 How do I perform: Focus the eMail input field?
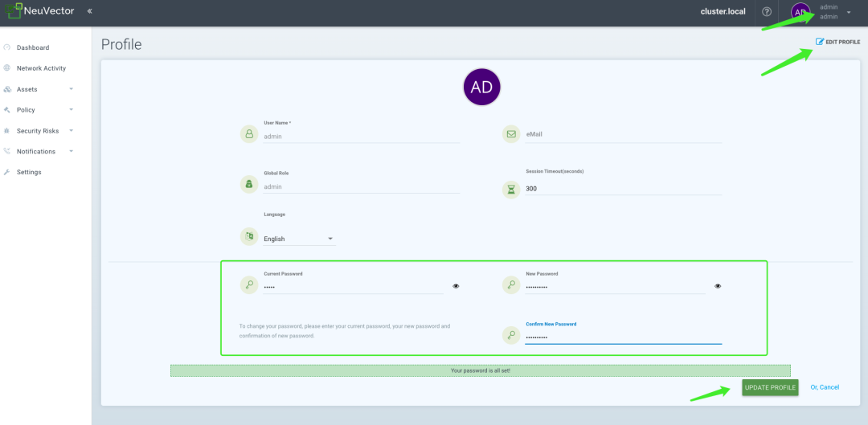point(624,134)
